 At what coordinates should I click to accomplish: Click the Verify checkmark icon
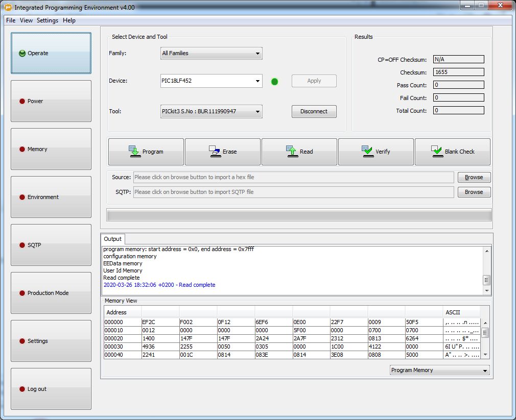[x=367, y=152]
